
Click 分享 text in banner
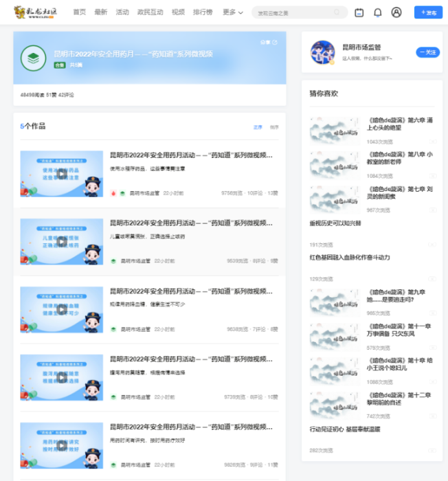coord(265,43)
